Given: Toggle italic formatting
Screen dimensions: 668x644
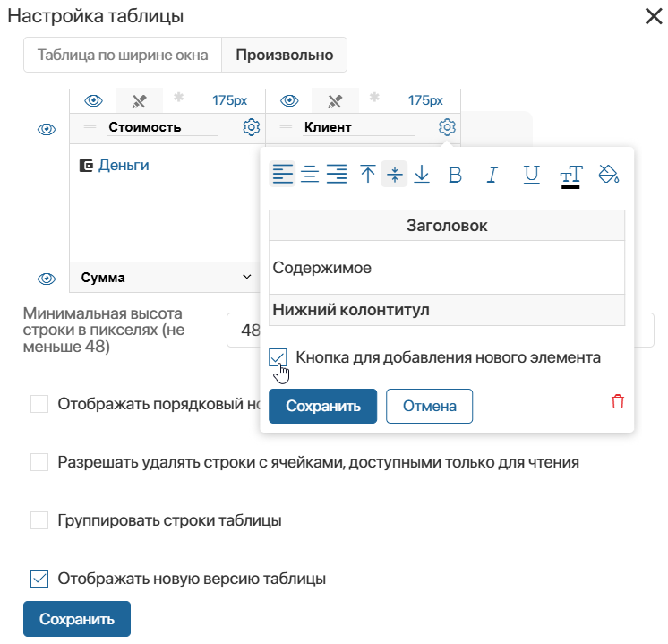Looking at the screenshot, I should pos(492,175).
